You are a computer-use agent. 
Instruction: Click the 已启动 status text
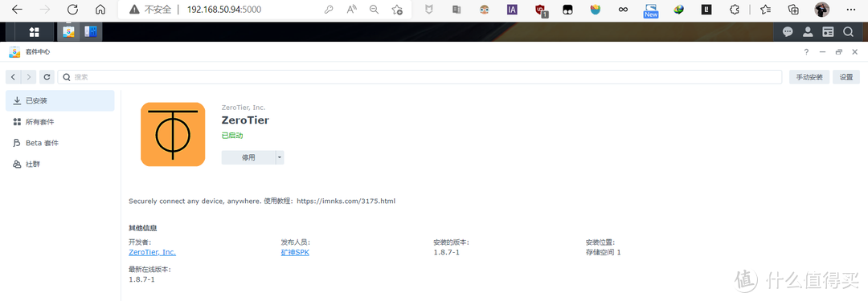pyautogui.click(x=232, y=136)
